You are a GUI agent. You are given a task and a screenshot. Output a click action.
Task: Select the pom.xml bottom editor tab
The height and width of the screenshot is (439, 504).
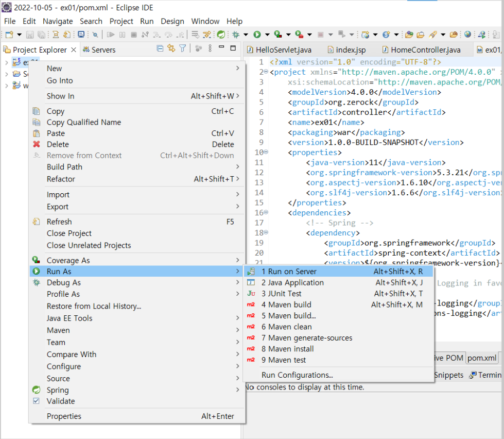pyautogui.click(x=482, y=358)
